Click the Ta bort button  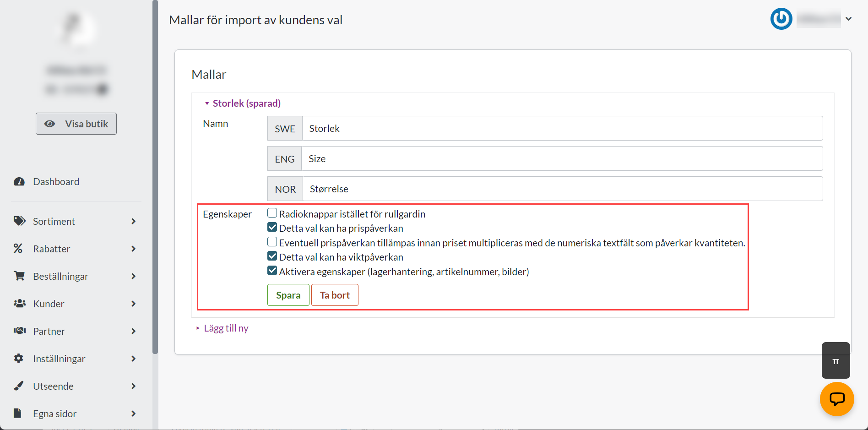pyautogui.click(x=335, y=295)
